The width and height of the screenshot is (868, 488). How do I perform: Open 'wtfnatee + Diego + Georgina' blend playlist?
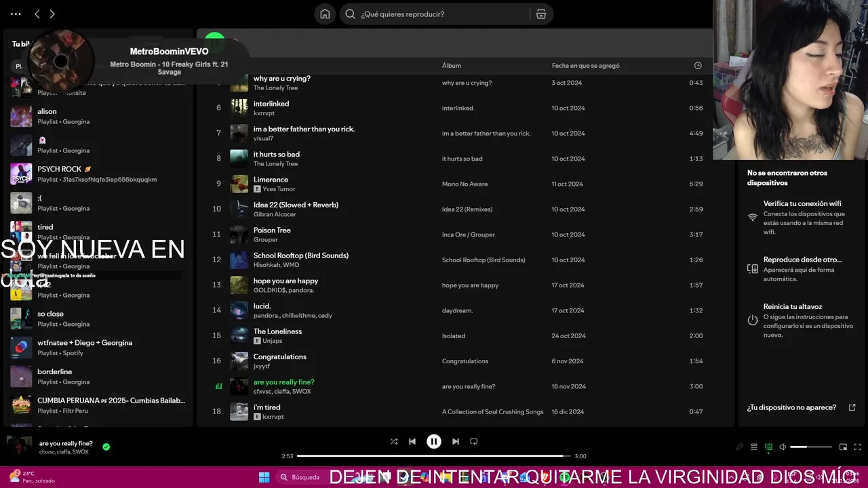coord(98,347)
